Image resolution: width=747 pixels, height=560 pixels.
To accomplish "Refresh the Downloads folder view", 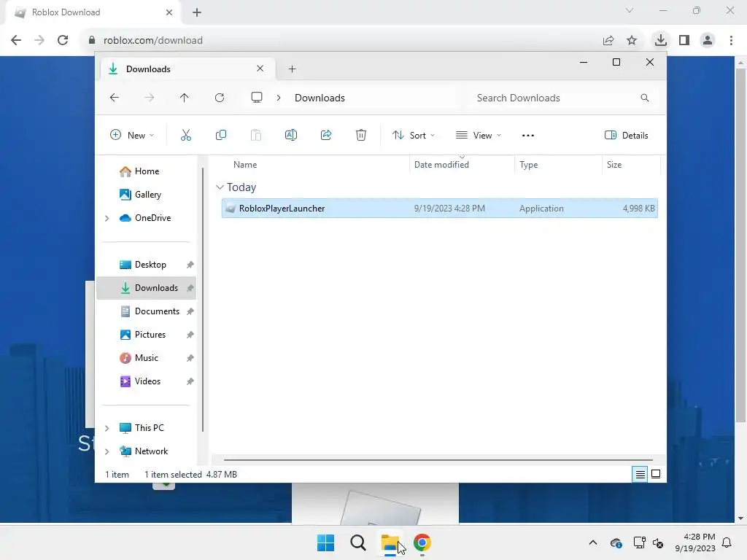I will (219, 98).
